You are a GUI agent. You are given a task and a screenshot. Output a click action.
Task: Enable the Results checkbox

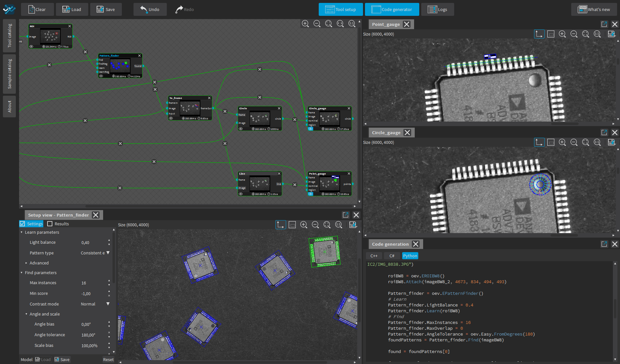50,224
